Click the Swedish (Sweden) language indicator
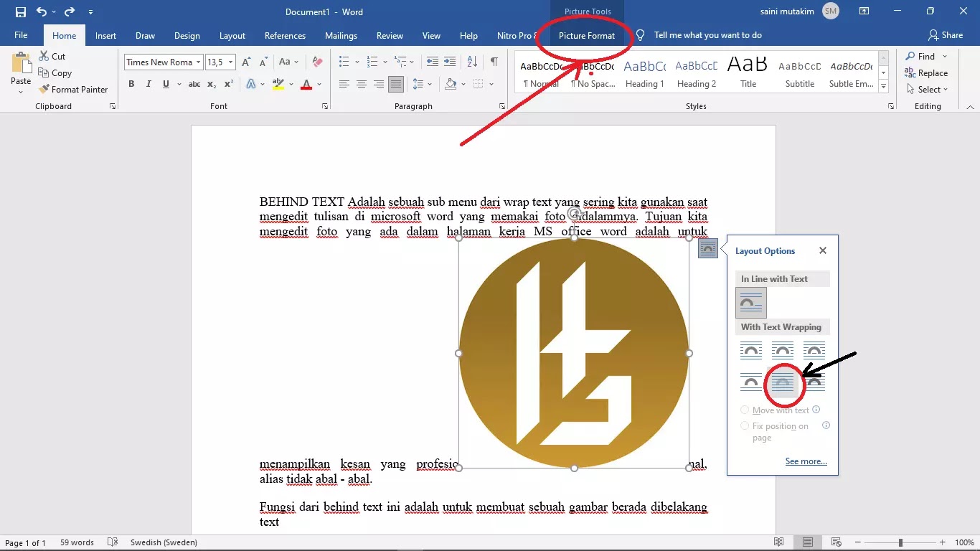Screen dimensions: 980x551 tap(164, 542)
